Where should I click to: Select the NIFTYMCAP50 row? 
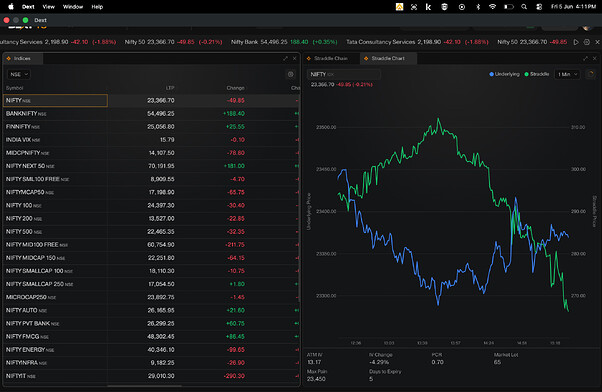(151, 192)
